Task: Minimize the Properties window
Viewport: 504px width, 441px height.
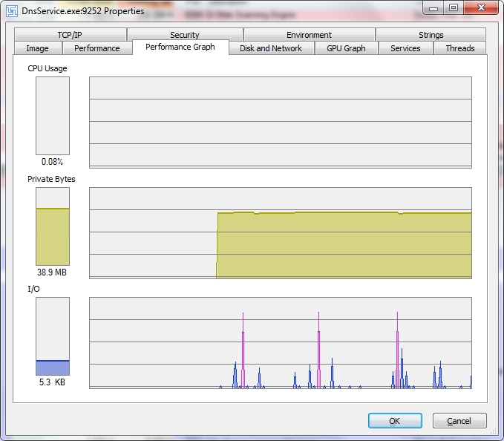Action: tap(433, 8)
